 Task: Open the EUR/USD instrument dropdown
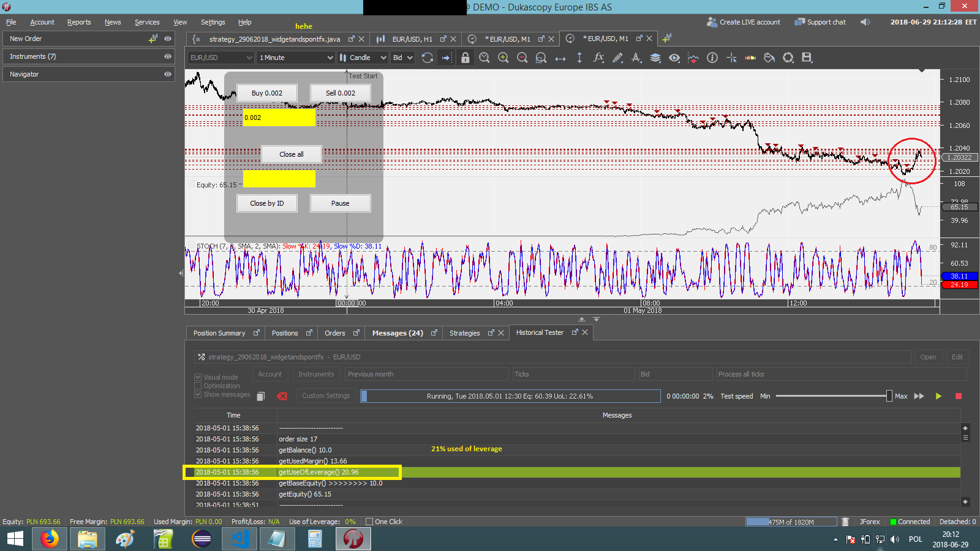pyautogui.click(x=221, y=58)
